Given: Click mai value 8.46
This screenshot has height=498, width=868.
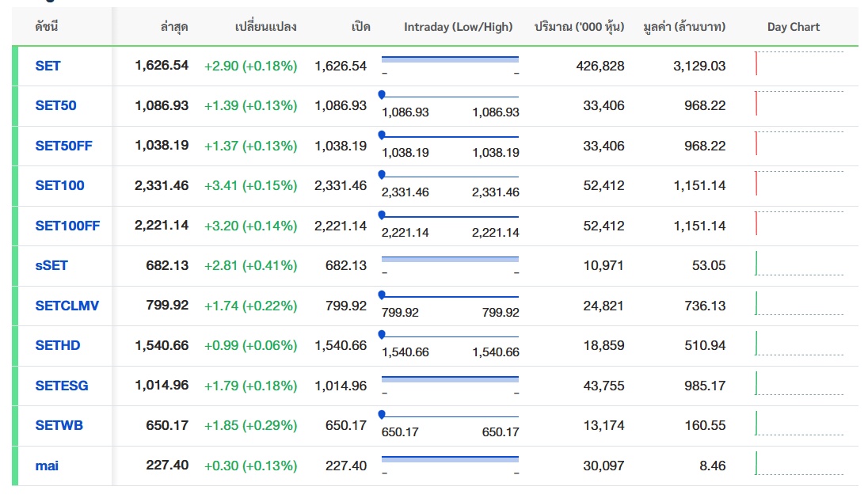Looking at the screenshot, I should point(713,466).
